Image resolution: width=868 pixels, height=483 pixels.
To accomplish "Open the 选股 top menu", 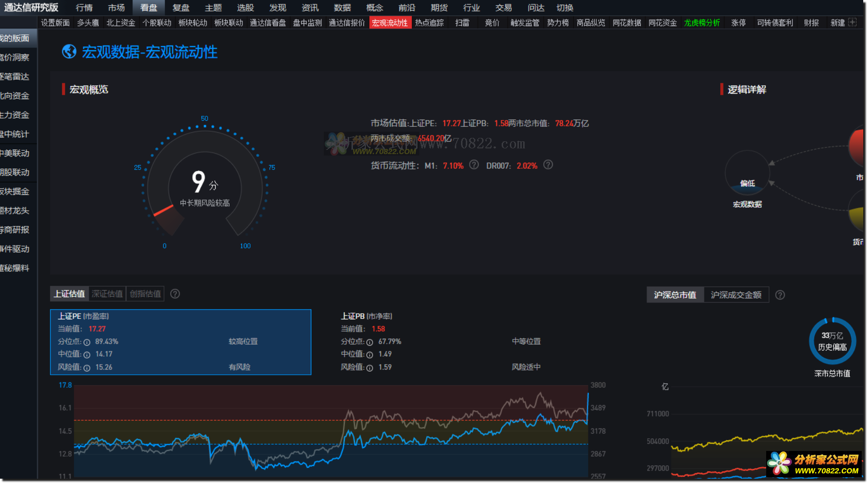I will click(x=245, y=8).
